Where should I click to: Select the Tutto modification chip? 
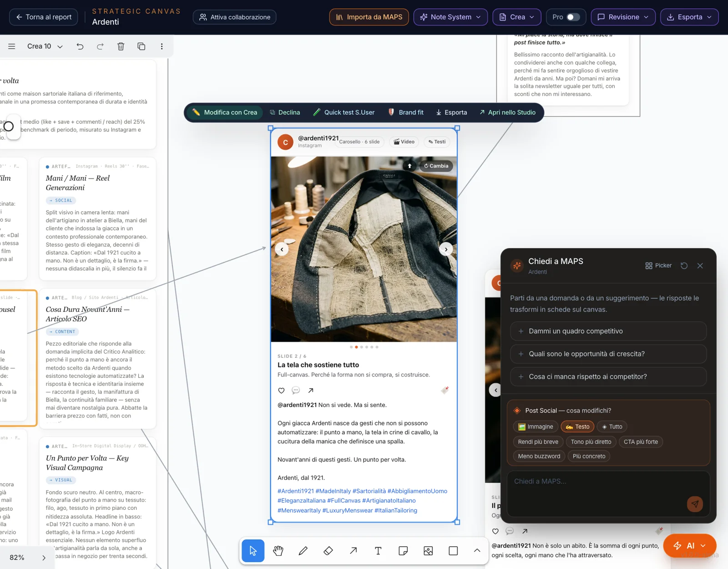pos(612,427)
